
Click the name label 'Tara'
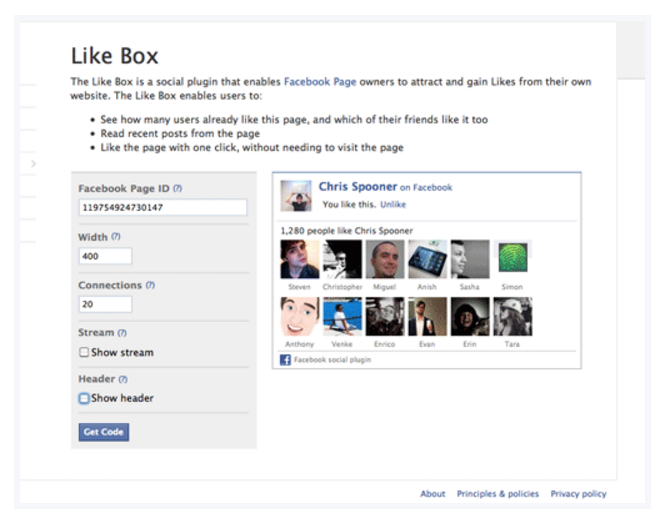coord(512,344)
